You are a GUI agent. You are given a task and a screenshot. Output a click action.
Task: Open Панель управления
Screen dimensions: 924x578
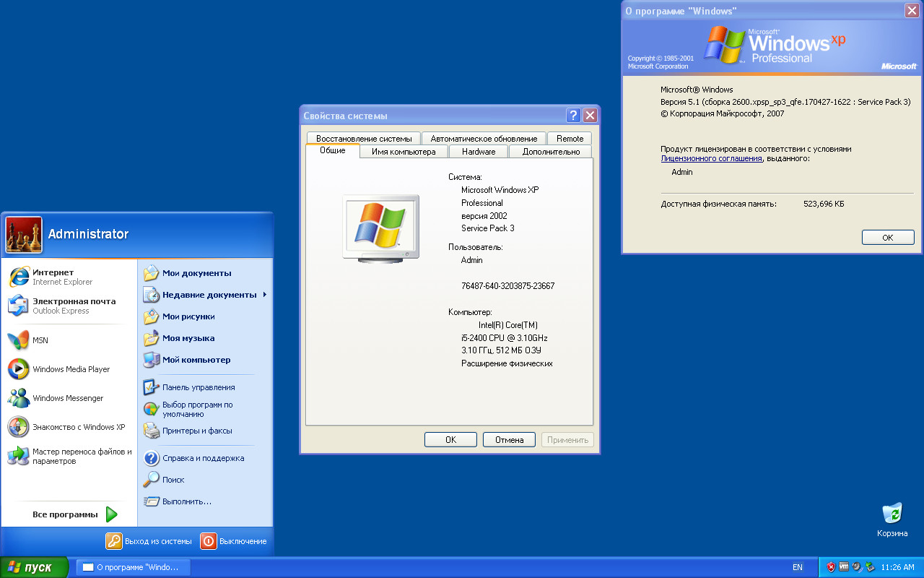[x=204, y=387]
